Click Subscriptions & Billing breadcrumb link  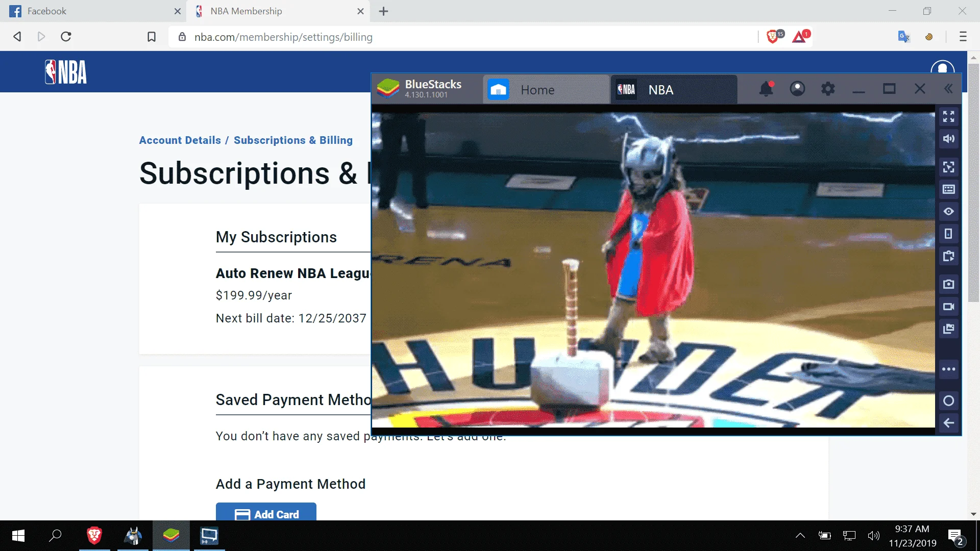coord(293,140)
